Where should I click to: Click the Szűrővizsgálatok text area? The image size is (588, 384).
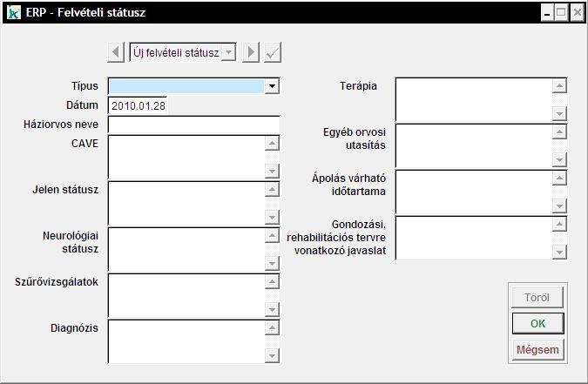tap(186, 295)
